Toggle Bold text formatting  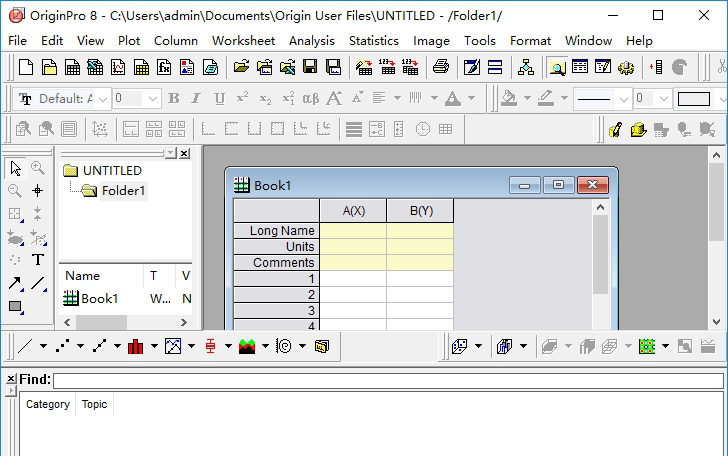coord(174,98)
